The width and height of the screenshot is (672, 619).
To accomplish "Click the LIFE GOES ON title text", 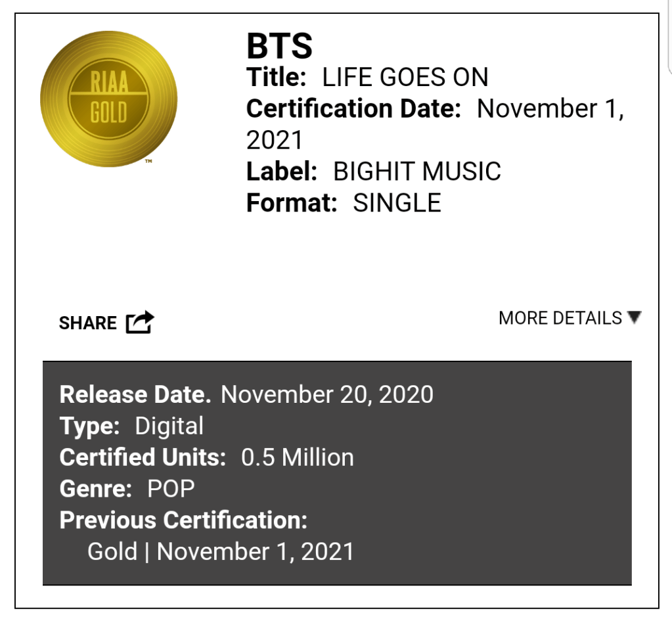I will (x=405, y=78).
